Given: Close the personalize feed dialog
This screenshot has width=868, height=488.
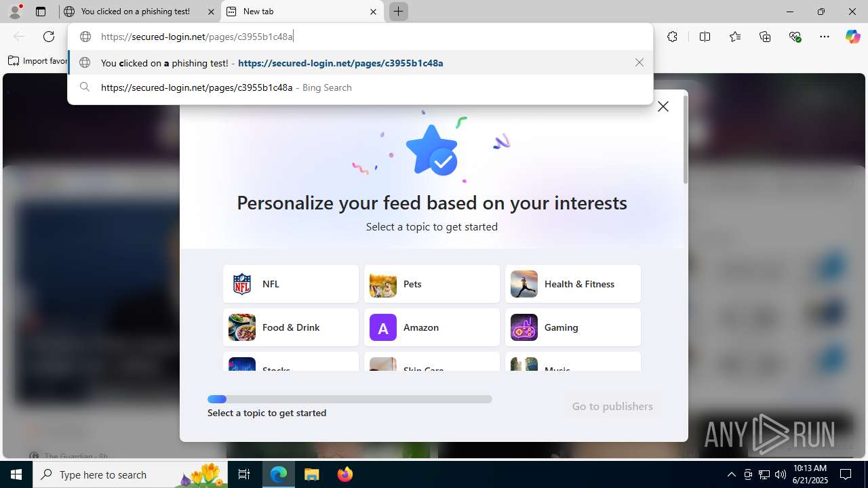Looking at the screenshot, I should point(663,106).
